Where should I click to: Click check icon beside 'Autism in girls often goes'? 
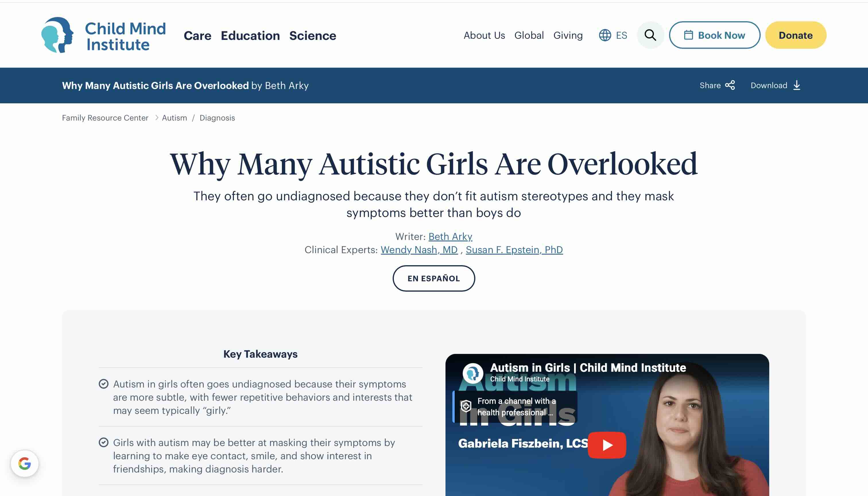pyautogui.click(x=104, y=384)
